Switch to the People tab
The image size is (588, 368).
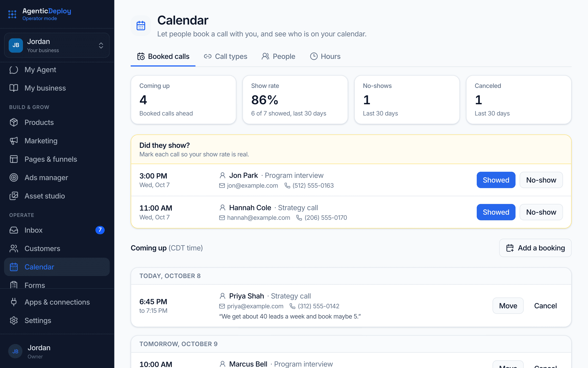[x=278, y=56]
